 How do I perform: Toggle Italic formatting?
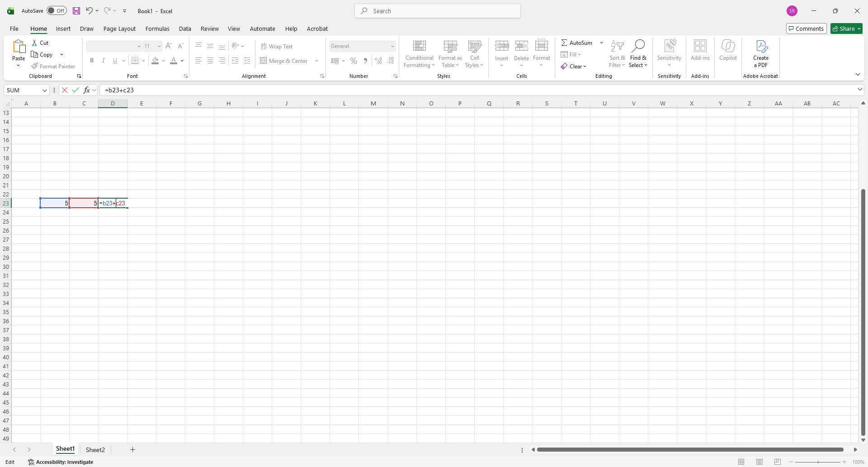104,61
